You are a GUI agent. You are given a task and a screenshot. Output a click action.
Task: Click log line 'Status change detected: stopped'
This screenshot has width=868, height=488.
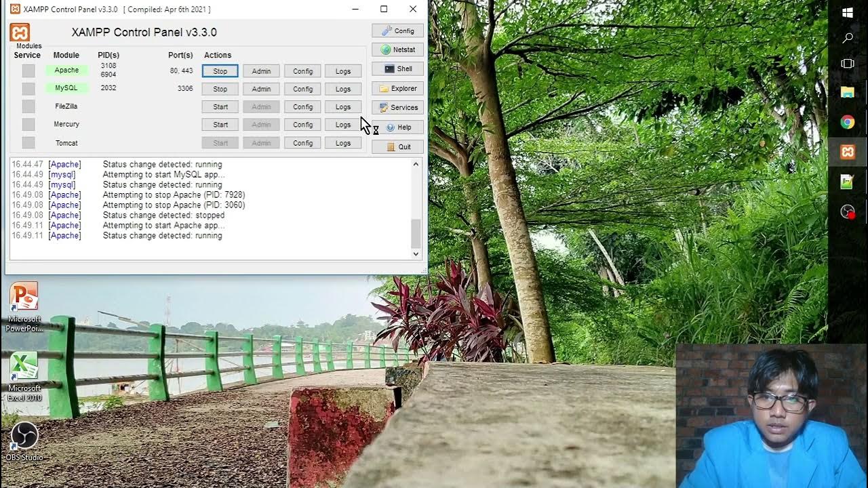point(163,215)
